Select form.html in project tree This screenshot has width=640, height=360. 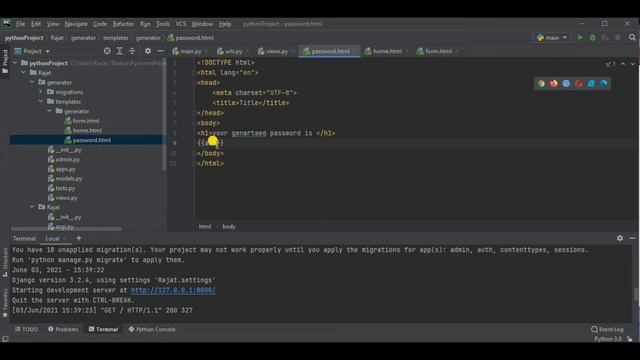tap(86, 121)
